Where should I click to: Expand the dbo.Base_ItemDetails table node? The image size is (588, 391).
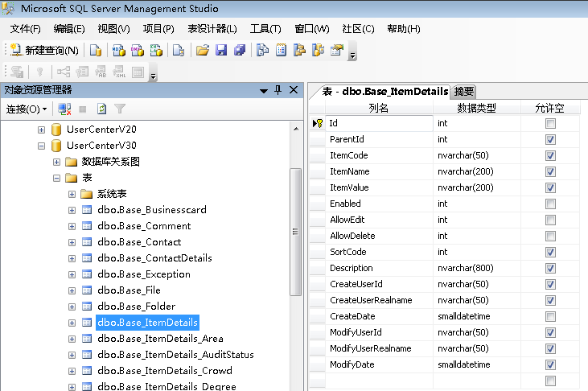(72, 323)
